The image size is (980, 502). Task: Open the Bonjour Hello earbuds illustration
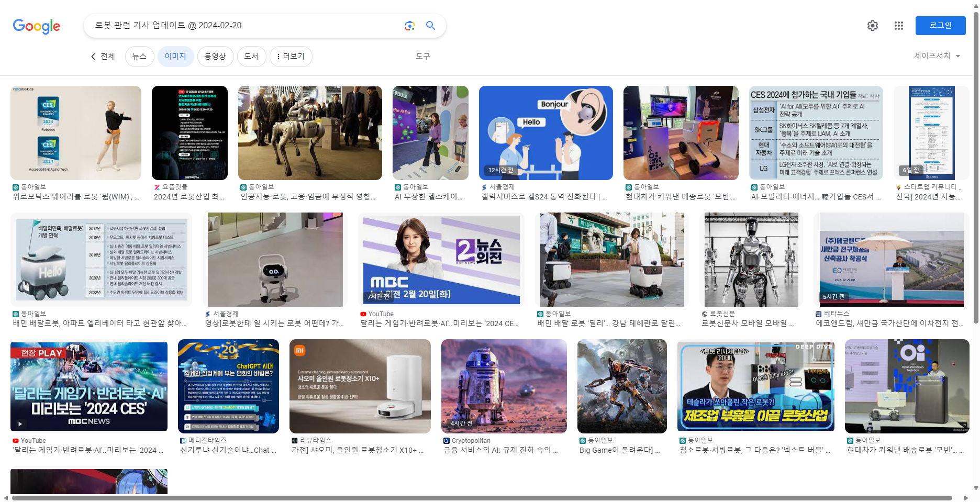tap(546, 133)
